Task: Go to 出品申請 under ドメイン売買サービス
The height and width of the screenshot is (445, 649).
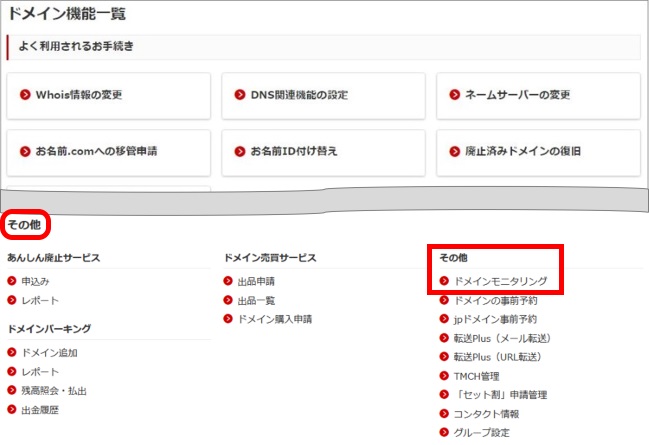Action: tap(256, 282)
